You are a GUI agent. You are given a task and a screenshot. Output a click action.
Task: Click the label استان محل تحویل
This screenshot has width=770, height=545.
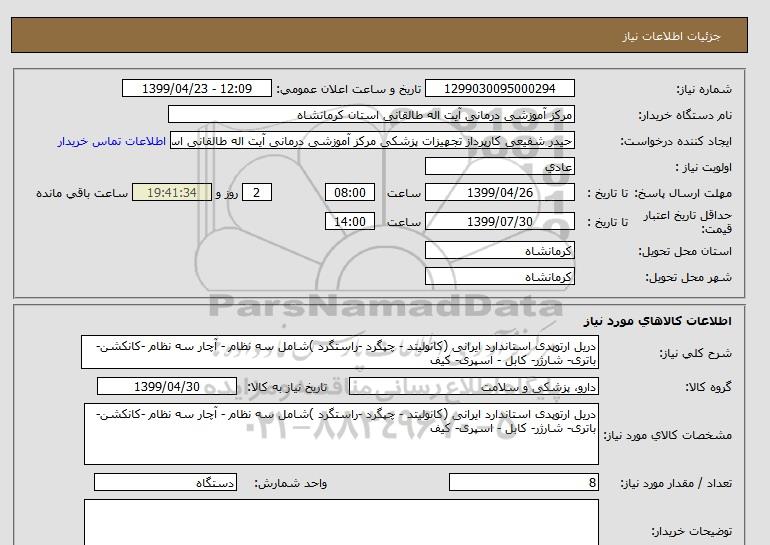tap(685, 251)
